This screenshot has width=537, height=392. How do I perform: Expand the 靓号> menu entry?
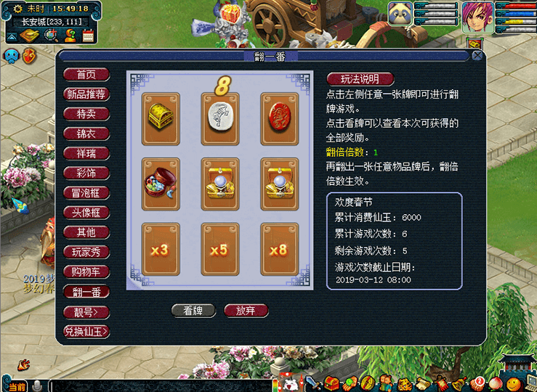(86, 312)
